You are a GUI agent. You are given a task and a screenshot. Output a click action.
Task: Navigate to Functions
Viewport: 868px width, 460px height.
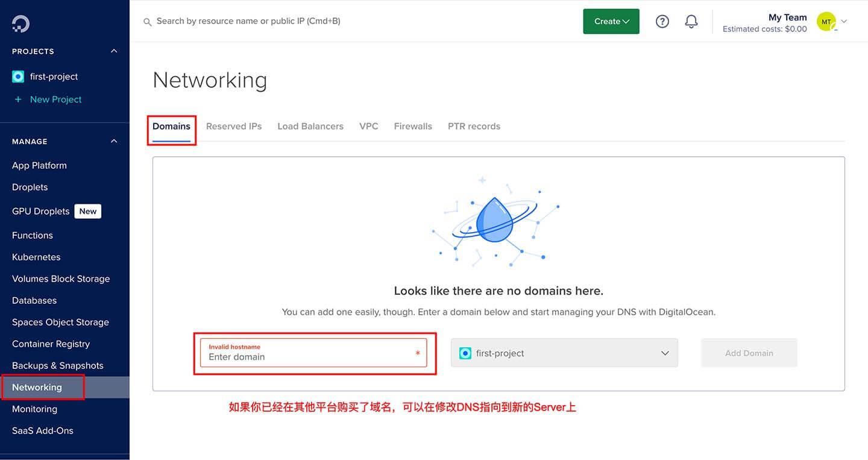tap(33, 235)
